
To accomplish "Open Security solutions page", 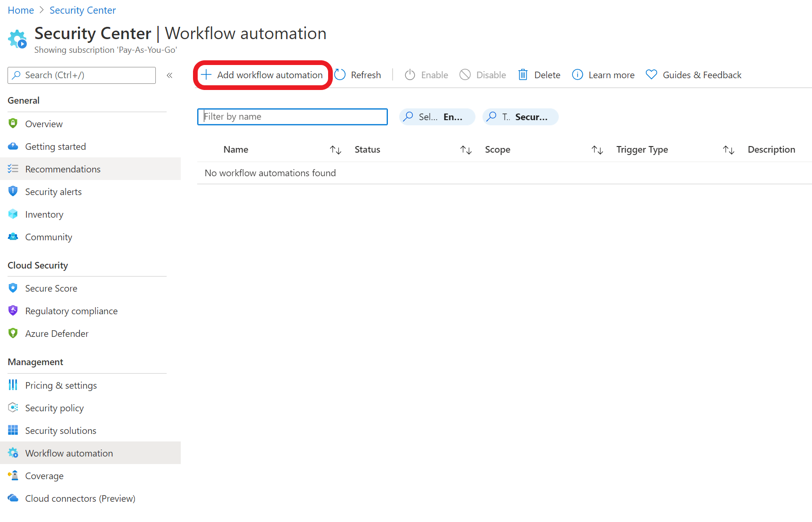I will tap(90, 431).
